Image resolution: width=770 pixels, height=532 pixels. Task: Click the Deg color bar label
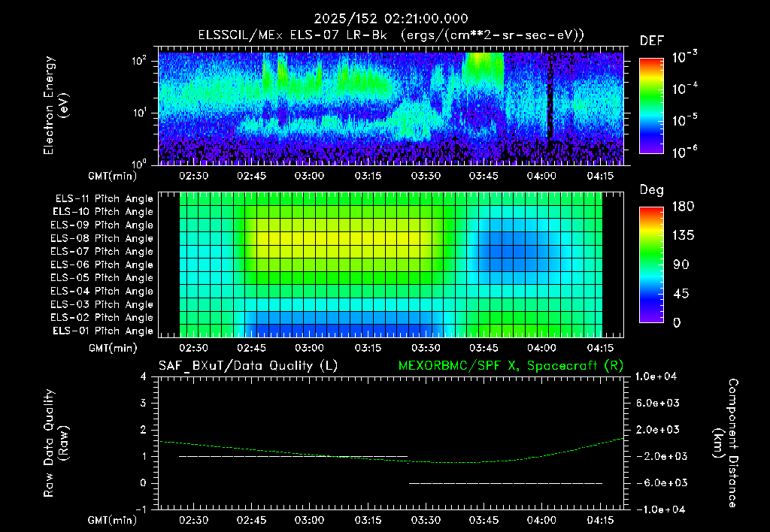click(652, 190)
